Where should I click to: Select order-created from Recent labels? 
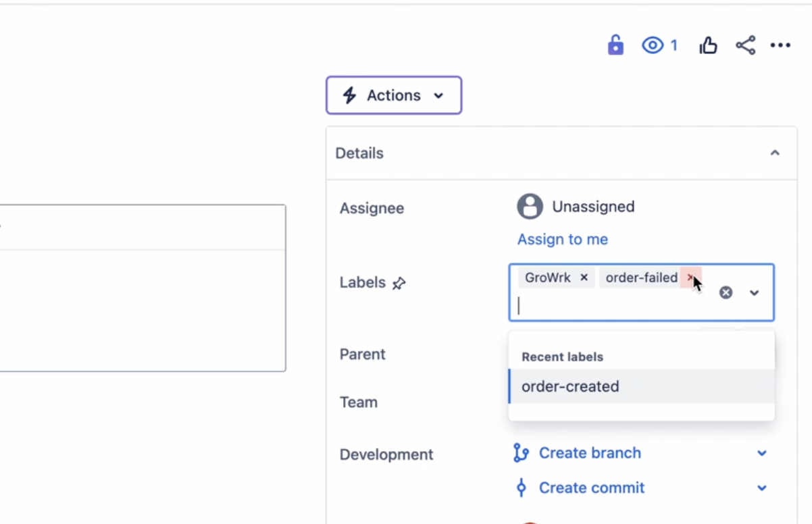point(570,386)
